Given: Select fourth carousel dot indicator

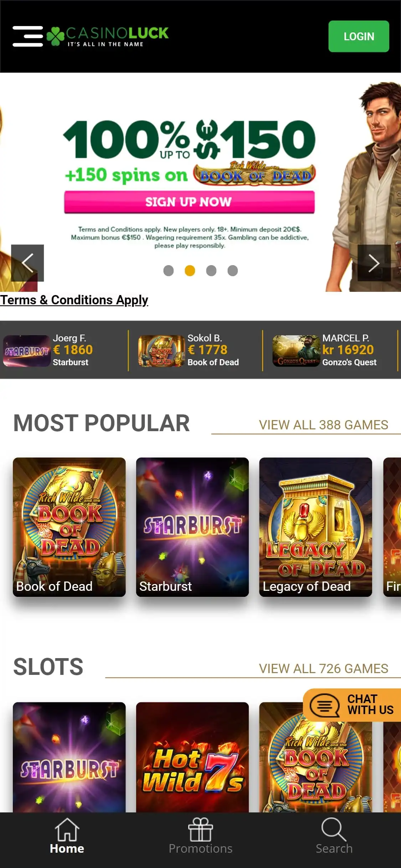Looking at the screenshot, I should (x=233, y=271).
